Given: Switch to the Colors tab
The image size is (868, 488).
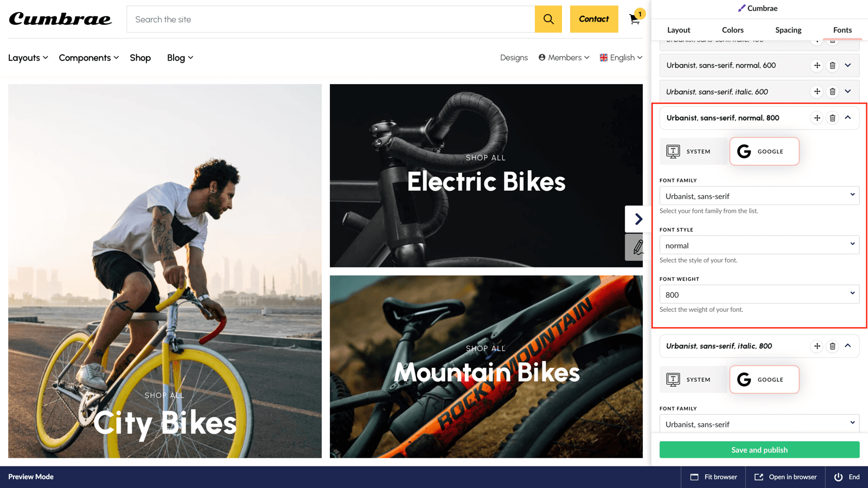Looking at the screenshot, I should point(732,30).
